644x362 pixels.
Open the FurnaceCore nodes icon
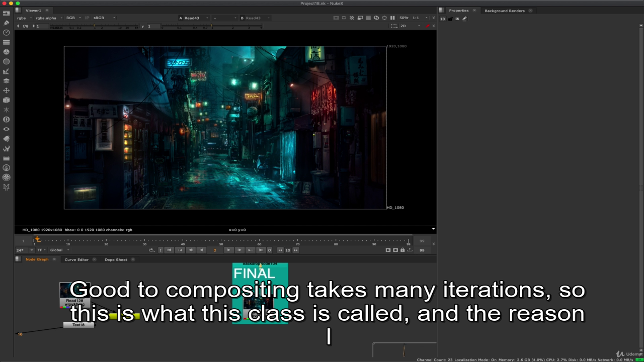point(7,167)
